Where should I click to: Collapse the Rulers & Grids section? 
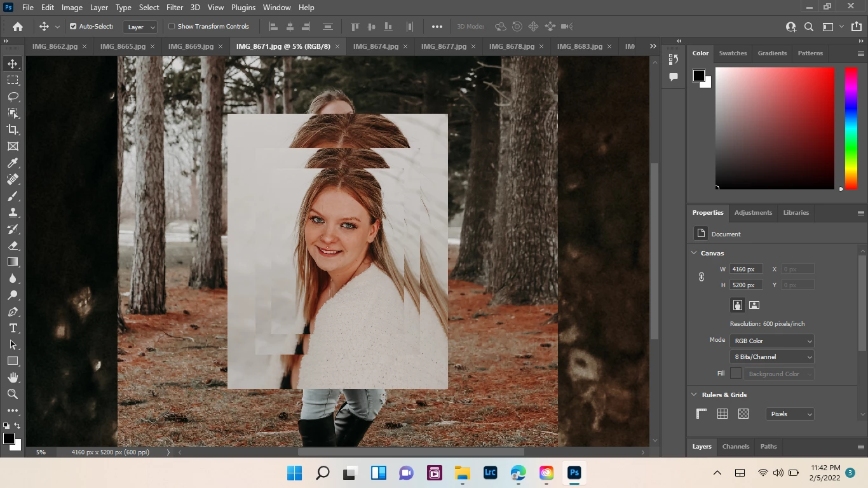(694, 395)
